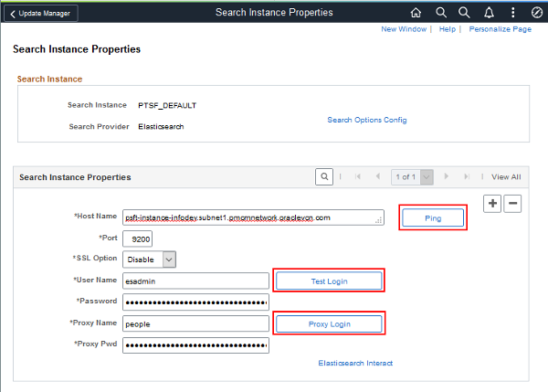Delete row with minus button

[x=512, y=204]
